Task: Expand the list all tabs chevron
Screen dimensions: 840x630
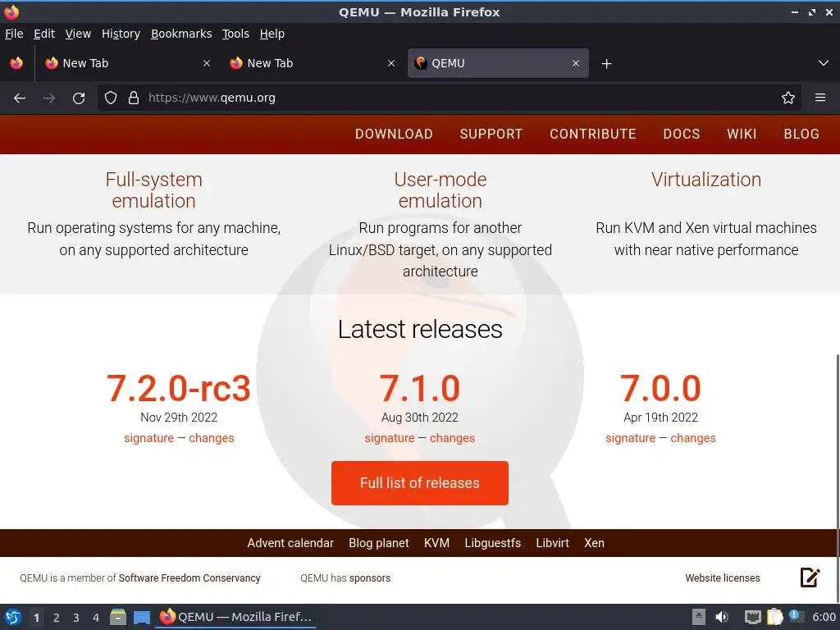Action: [x=824, y=63]
